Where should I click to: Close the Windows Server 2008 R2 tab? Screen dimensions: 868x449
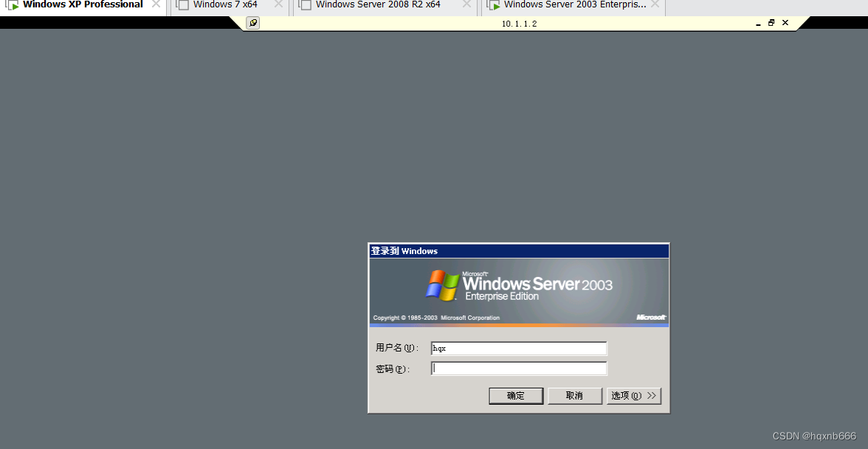tap(466, 4)
